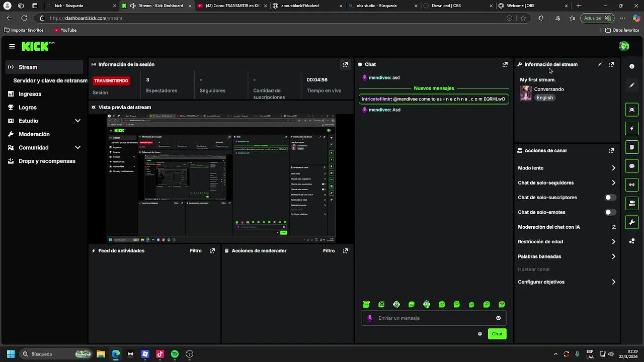Click the Enviar un mensaje input field
The image size is (644, 362).
[x=434, y=318]
